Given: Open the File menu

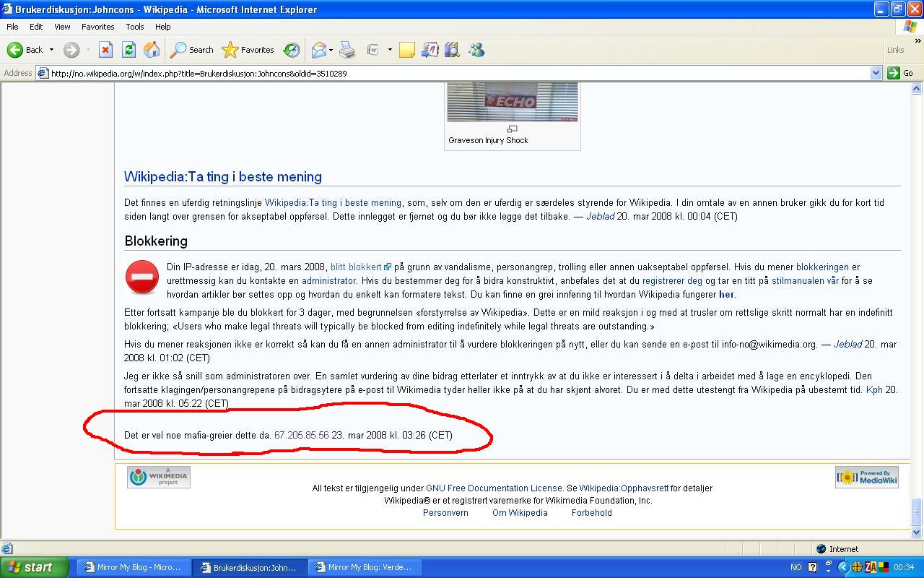Looking at the screenshot, I should tap(12, 27).
